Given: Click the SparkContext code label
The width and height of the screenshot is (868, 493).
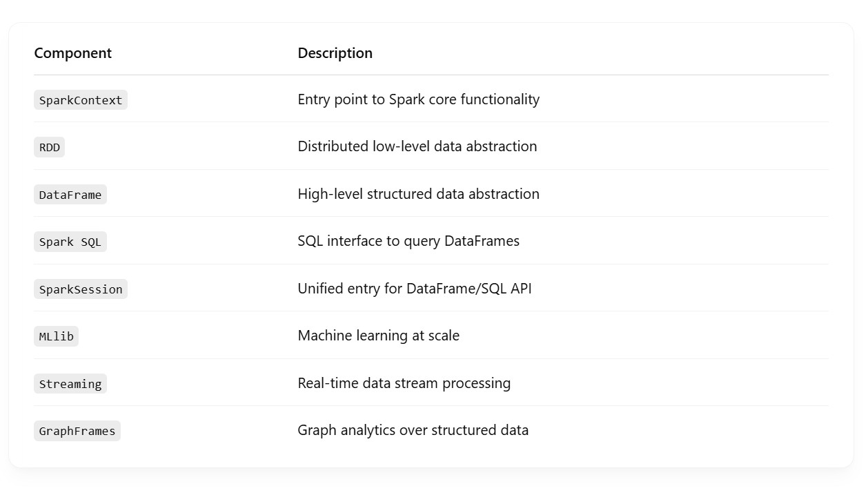Looking at the screenshot, I should pos(80,100).
